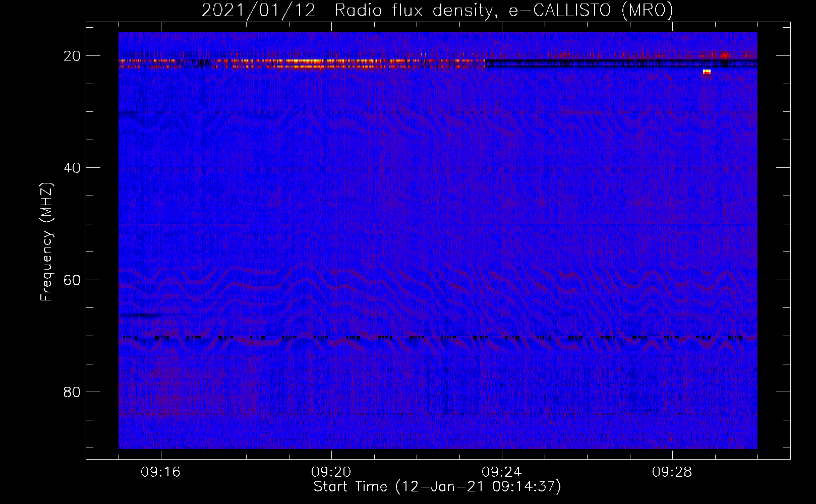Click the bright yellow burst near 23 MHz
The width and height of the screenshot is (816, 504).
[x=707, y=72]
